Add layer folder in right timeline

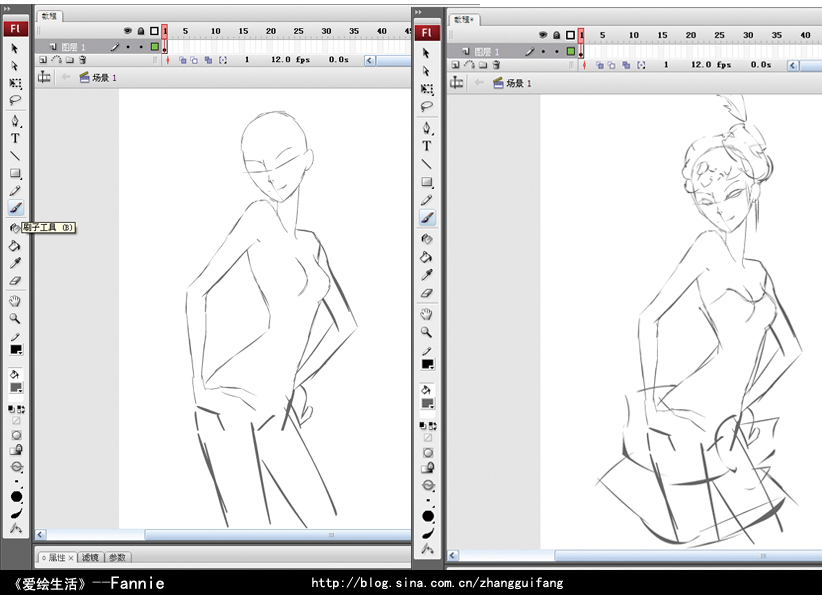pyautogui.click(x=483, y=65)
